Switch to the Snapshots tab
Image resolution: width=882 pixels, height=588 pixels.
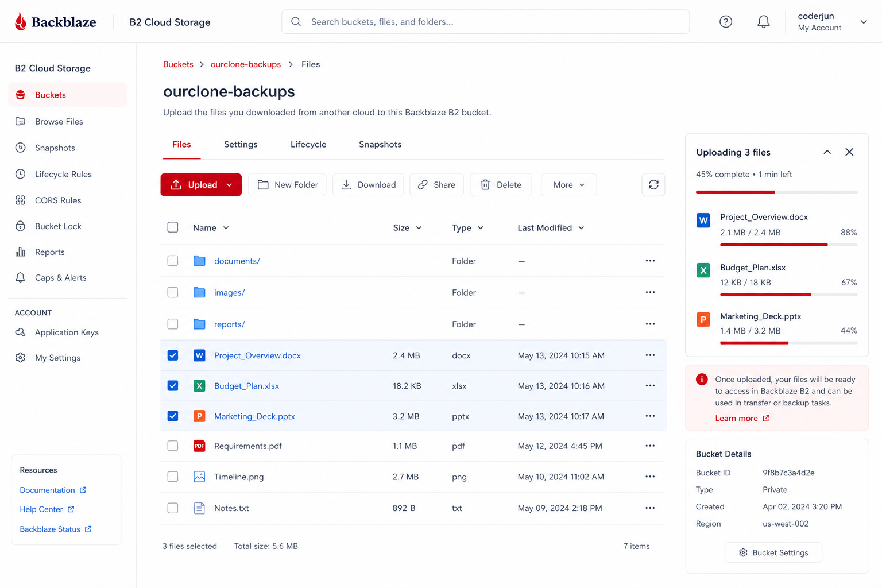click(x=380, y=145)
